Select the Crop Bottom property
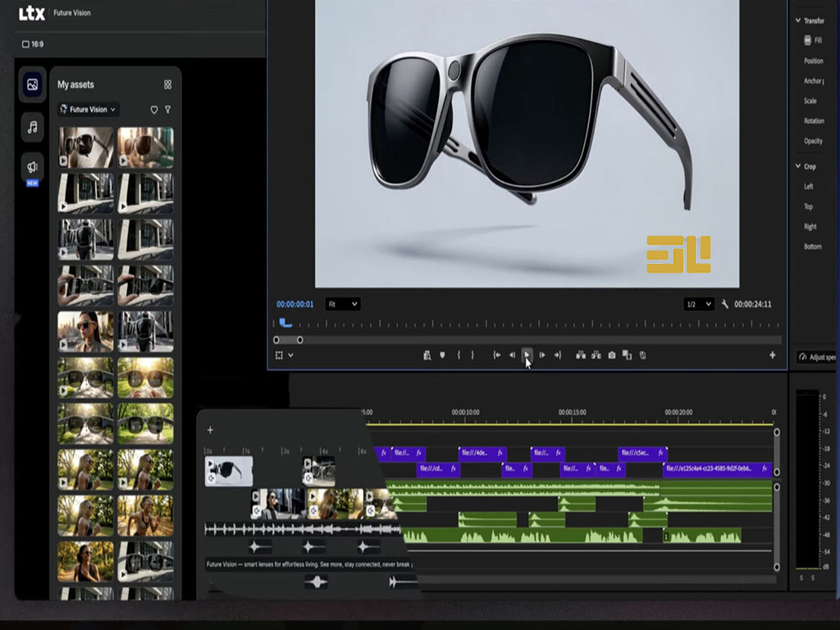 click(x=813, y=246)
